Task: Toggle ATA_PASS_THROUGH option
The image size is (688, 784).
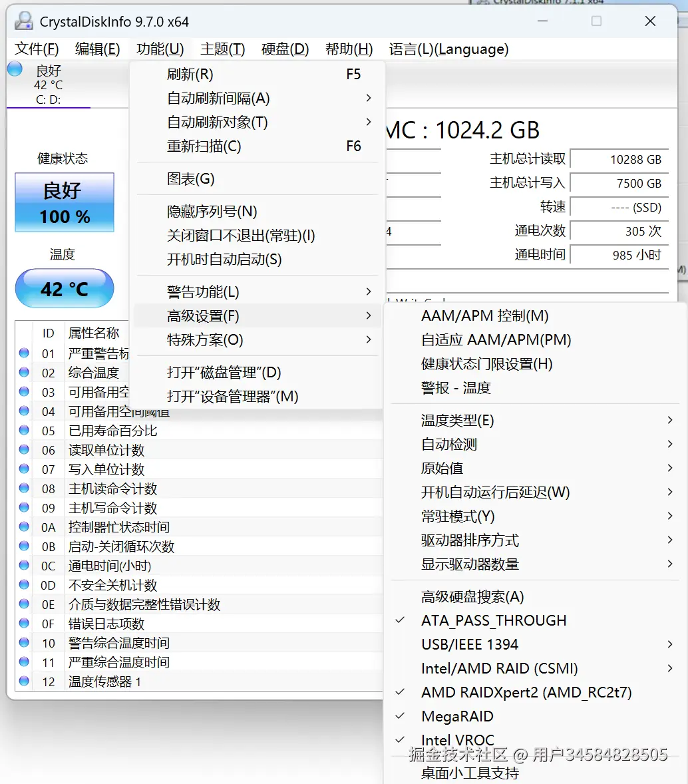Action: (x=534, y=620)
